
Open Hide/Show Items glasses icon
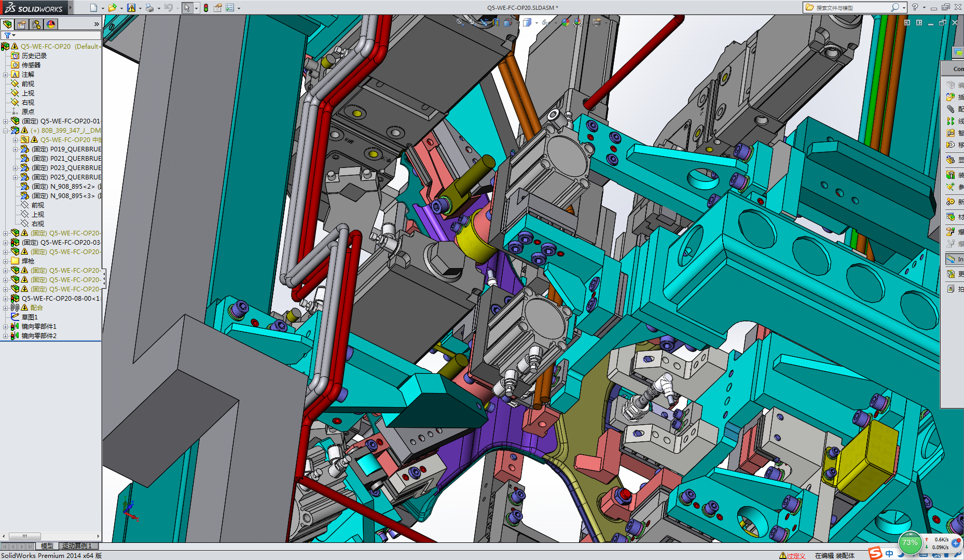point(546,22)
